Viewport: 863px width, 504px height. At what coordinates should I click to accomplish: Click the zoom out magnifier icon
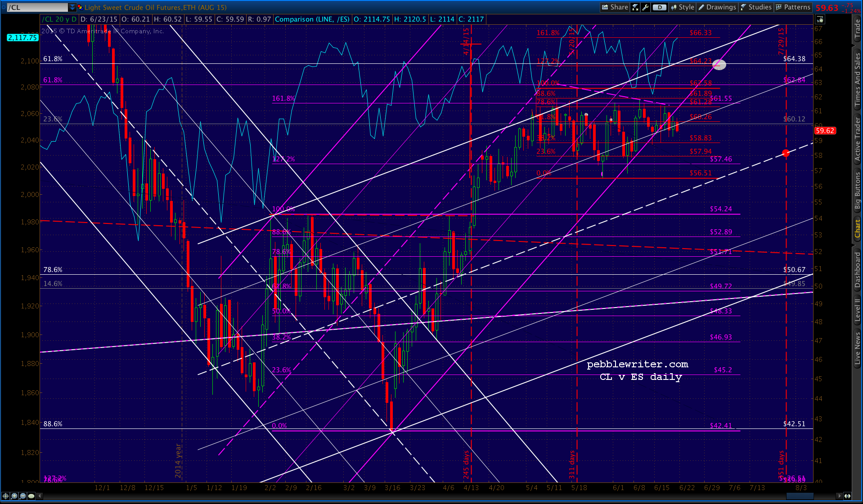coord(22,496)
